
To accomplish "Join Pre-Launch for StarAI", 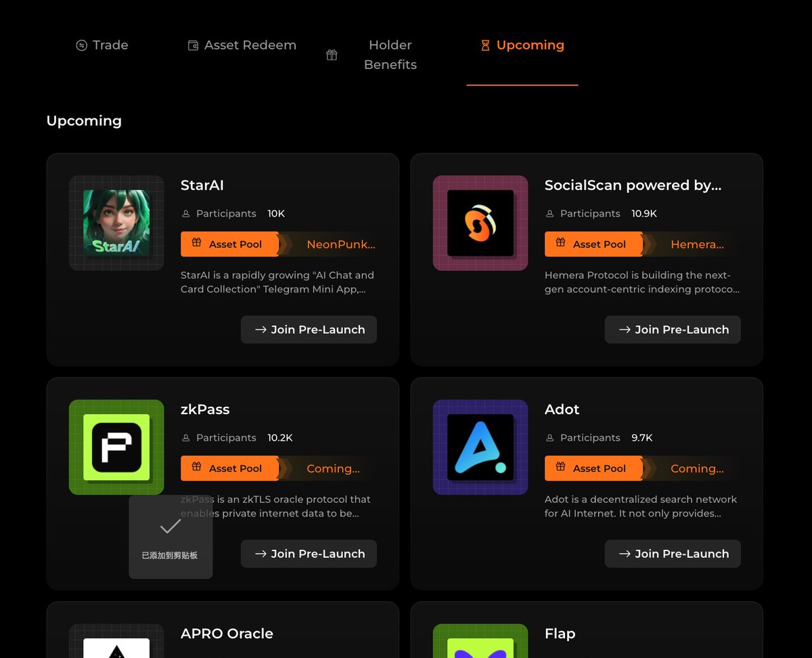I will [309, 330].
